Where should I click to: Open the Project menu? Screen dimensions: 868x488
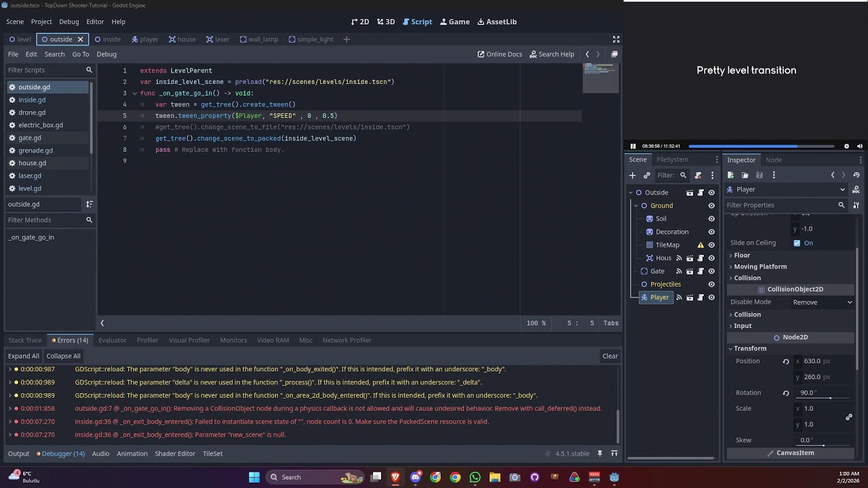(x=41, y=22)
